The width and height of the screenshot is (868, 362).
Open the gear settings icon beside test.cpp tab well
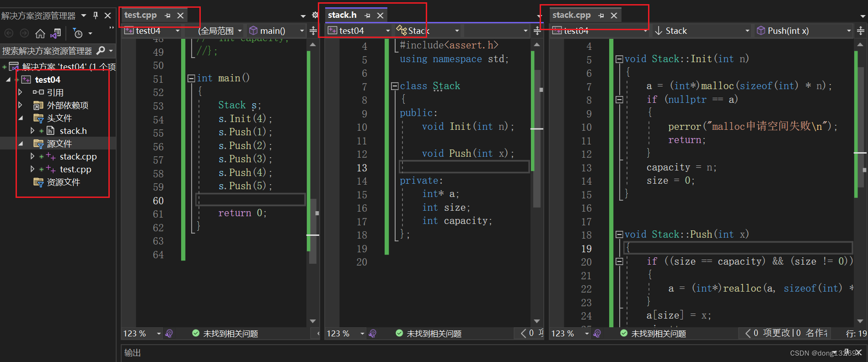315,15
